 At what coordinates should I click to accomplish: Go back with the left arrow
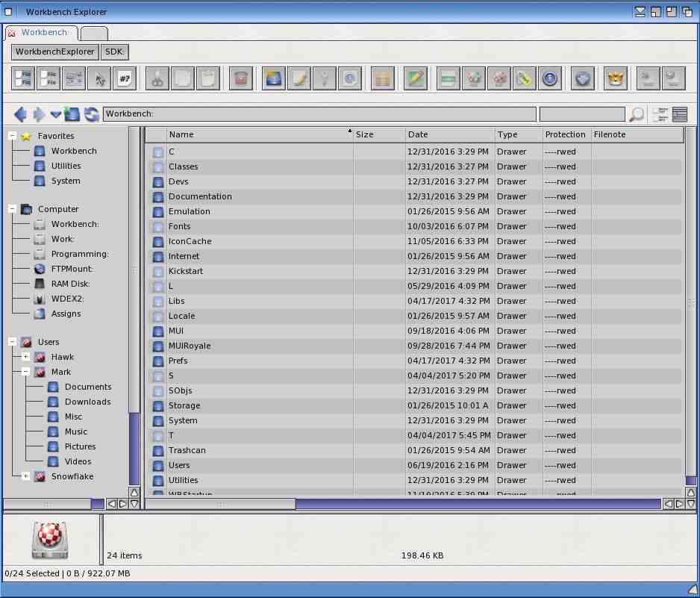[20, 114]
